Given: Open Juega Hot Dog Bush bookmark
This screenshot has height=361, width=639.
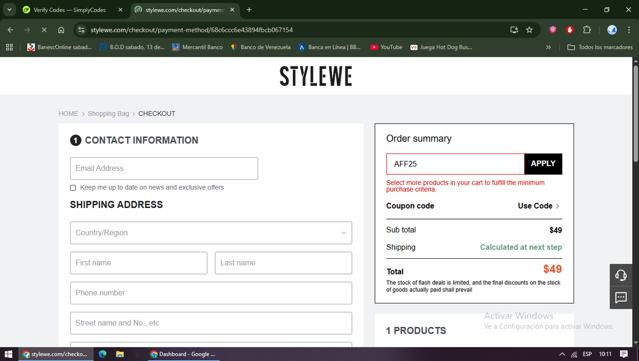Looking at the screenshot, I should tap(441, 47).
